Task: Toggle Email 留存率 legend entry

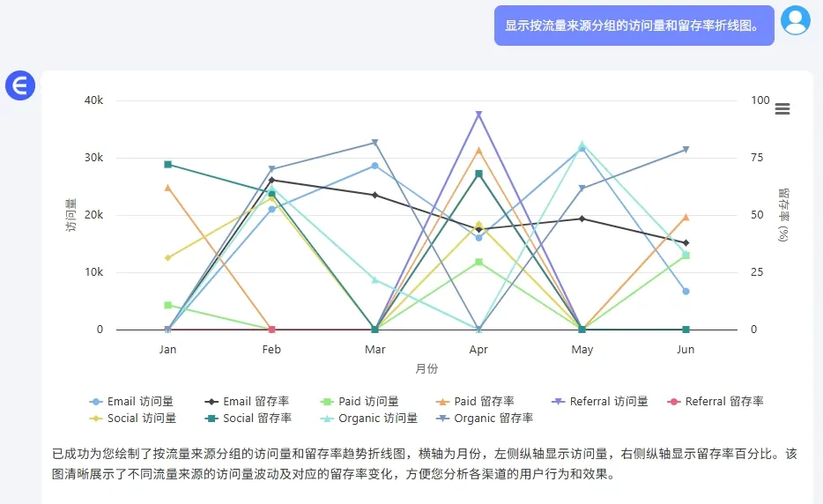Action: coord(247,402)
